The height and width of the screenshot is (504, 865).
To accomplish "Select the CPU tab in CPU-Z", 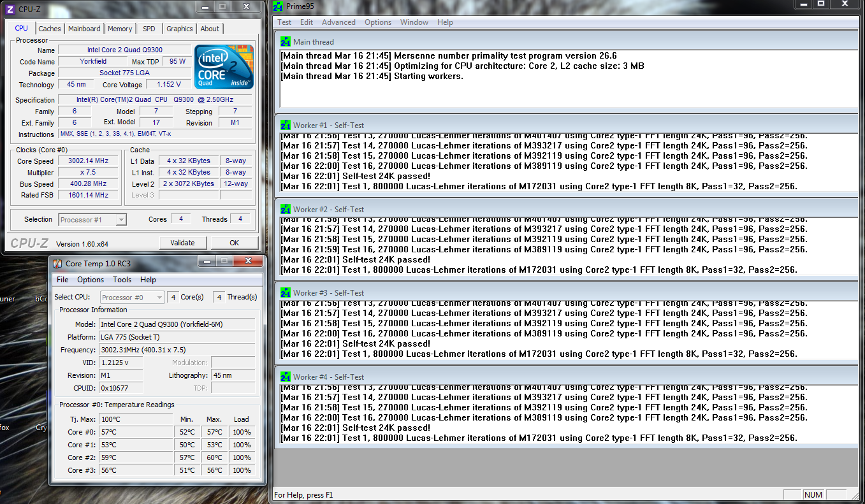I will [x=22, y=28].
